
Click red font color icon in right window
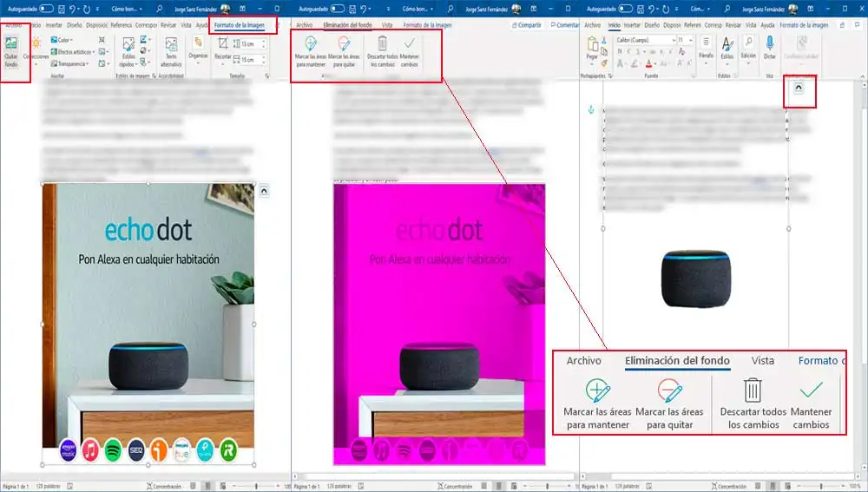click(x=648, y=63)
